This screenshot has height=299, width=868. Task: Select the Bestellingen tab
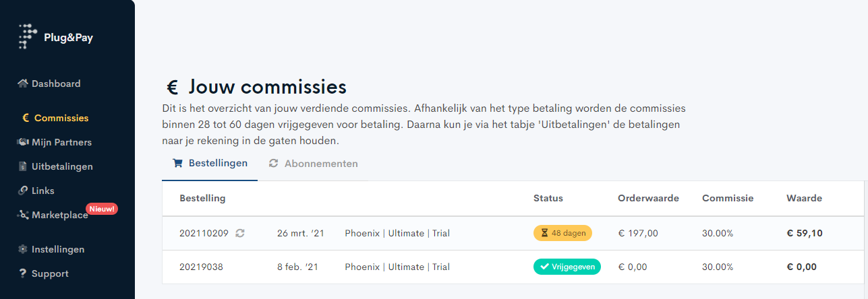pyautogui.click(x=210, y=164)
